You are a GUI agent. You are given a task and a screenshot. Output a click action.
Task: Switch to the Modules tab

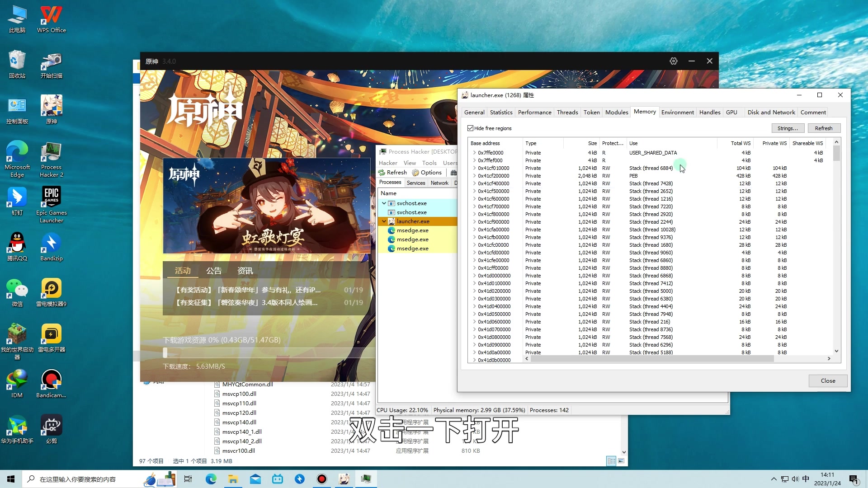(617, 113)
